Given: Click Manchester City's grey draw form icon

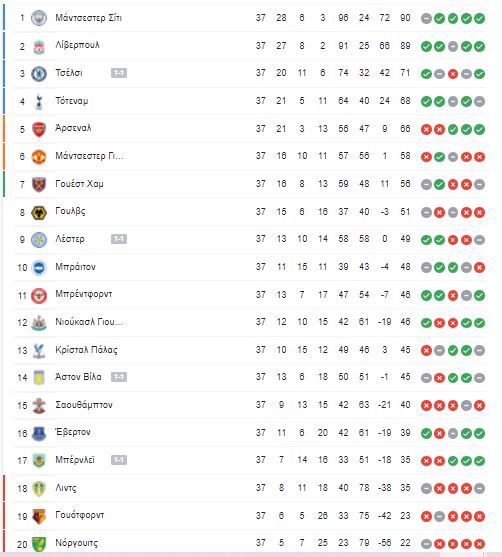Looking at the screenshot, I should coord(426,18).
